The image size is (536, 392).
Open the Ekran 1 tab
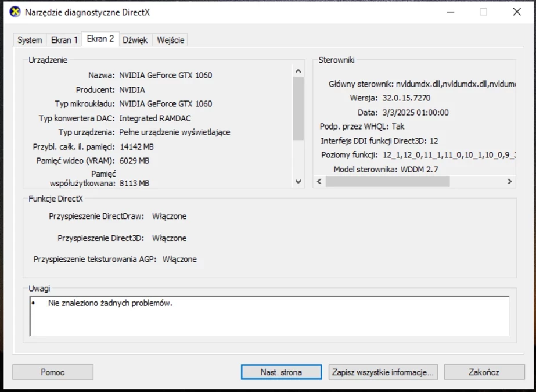[x=64, y=40]
